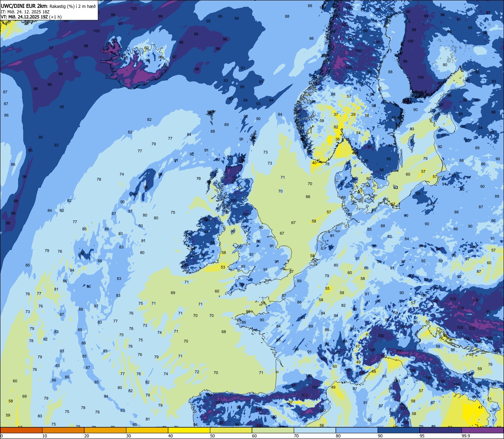Screen dimensions: 504x439
Task: Click the 'IT: Mið. 24. 12. 2025 18Z' line
Action: (x=25, y=11)
